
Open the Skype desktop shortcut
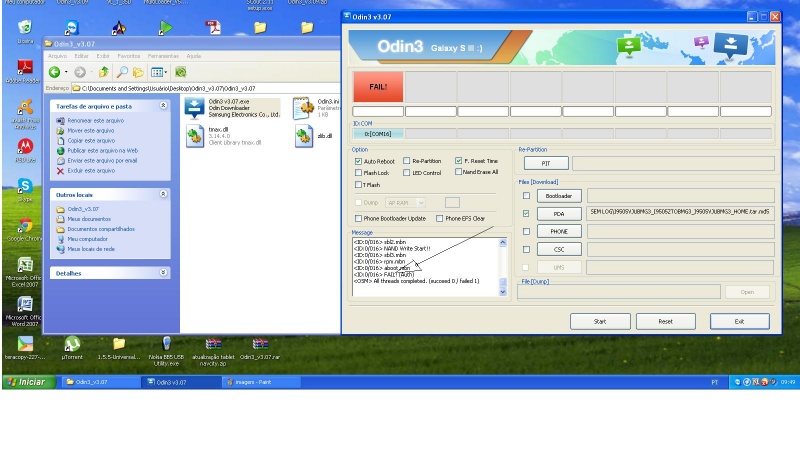click(x=25, y=186)
